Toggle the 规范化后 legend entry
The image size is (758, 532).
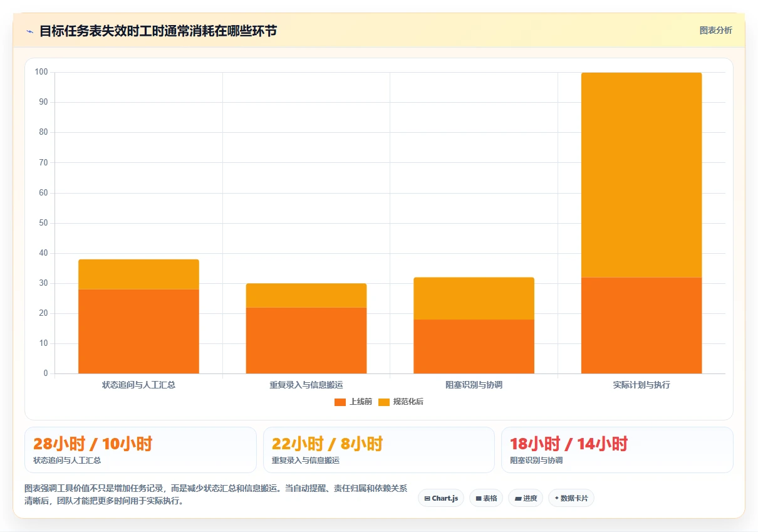point(401,402)
